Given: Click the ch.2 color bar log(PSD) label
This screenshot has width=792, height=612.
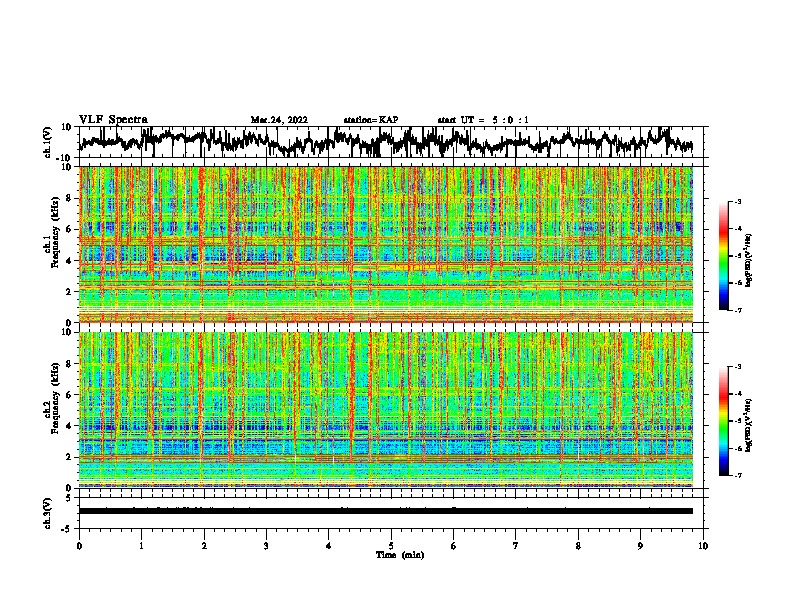Looking at the screenshot, I should point(749,425).
